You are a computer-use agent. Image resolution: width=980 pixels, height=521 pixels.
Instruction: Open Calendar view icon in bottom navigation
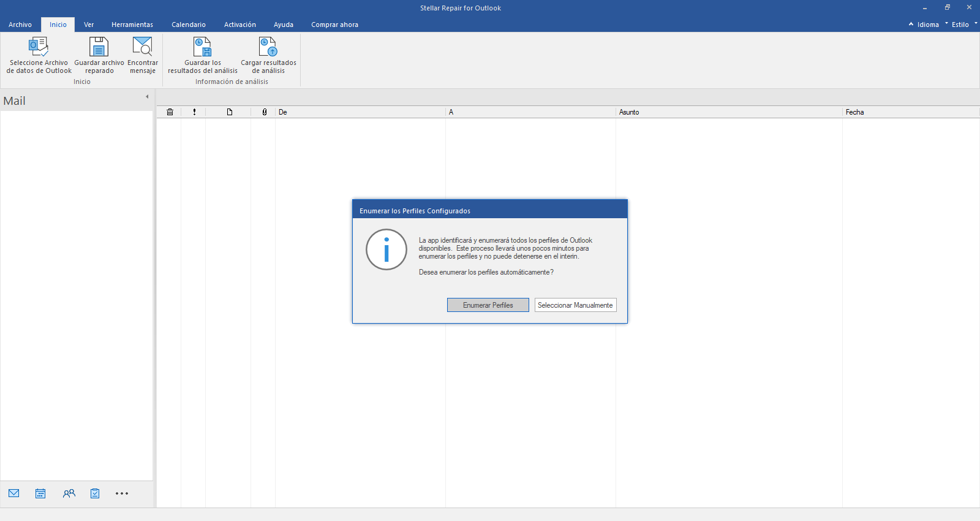tap(40, 493)
